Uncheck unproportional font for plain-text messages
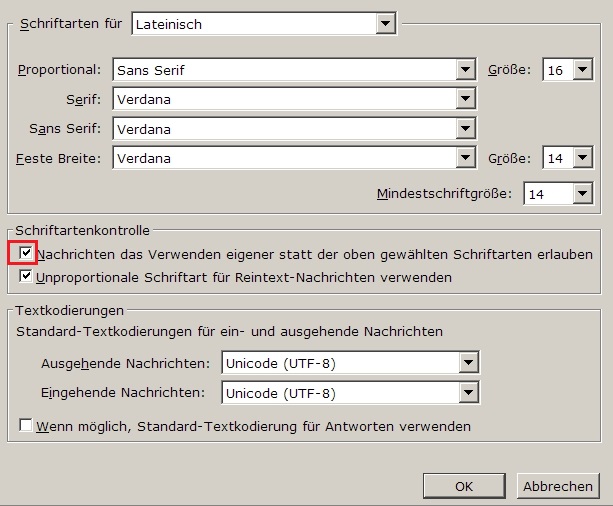The height and width of the screenshot is (506, 613). pyautogui.click(x=26, y=276)
